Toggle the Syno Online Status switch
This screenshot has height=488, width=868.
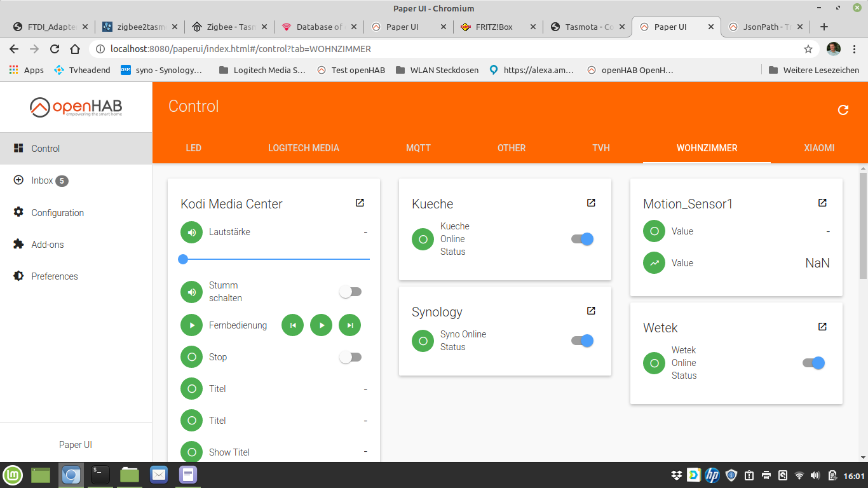tap(582, 341)
